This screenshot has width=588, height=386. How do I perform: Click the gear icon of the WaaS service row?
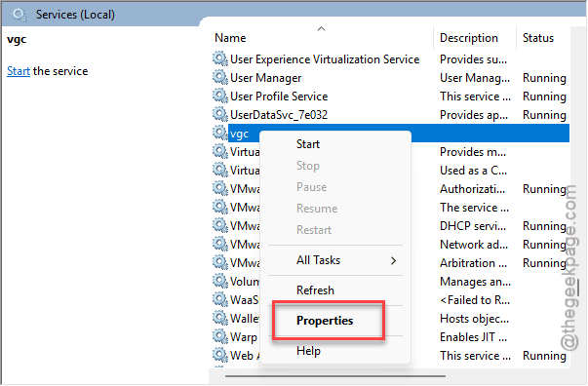220,299
